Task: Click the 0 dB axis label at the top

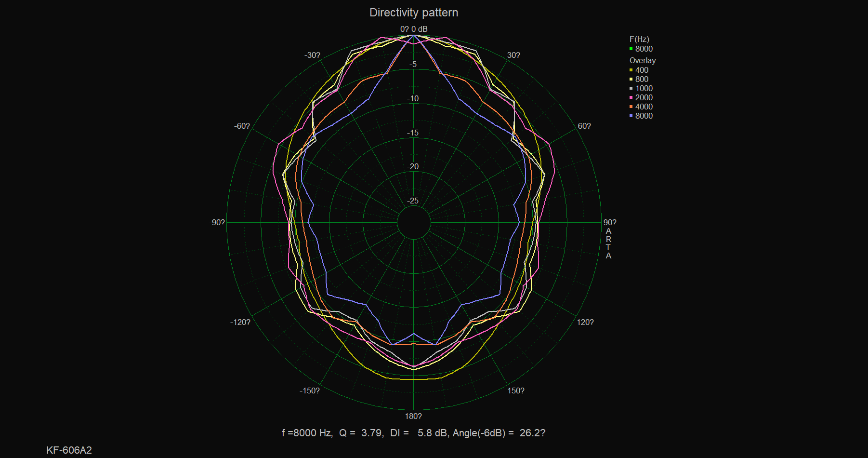Action: tap(414, 29)
